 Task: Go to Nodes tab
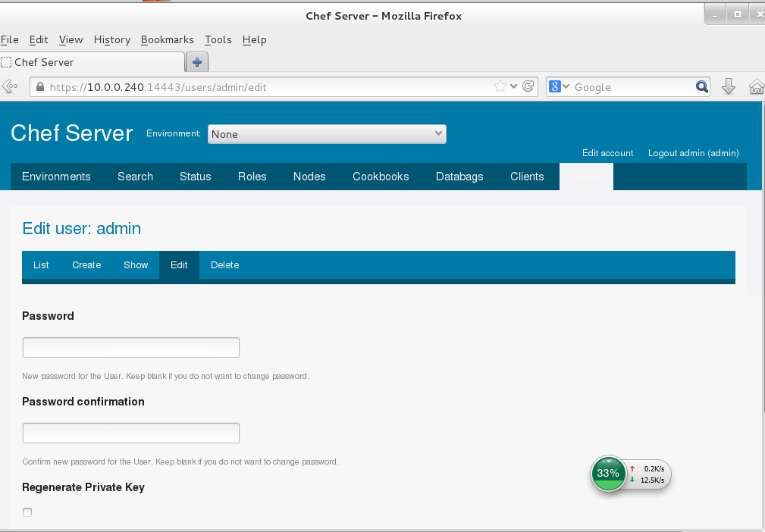tap(309, 177)
